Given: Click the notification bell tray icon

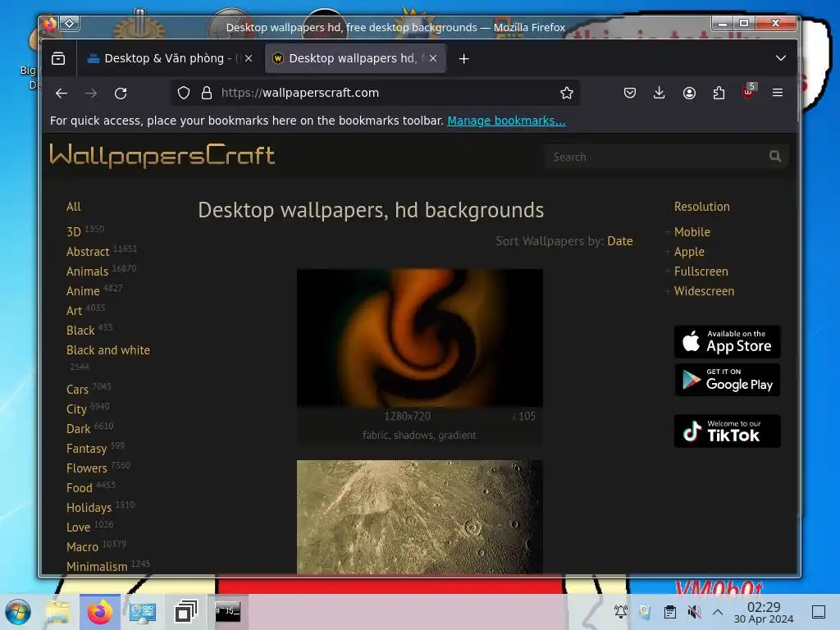Looking at the screenshot, I should pos(621,612).
